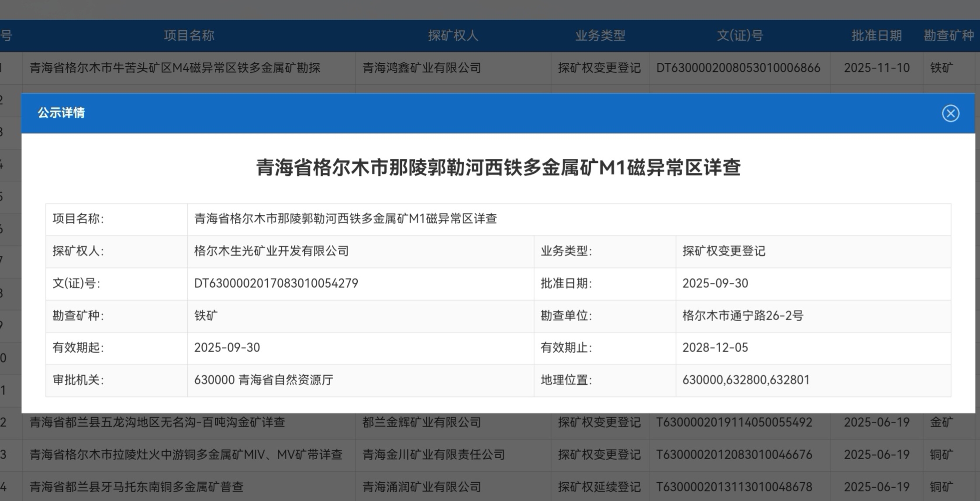Click permit number DT6300002008053010006866

click(738, 68)
